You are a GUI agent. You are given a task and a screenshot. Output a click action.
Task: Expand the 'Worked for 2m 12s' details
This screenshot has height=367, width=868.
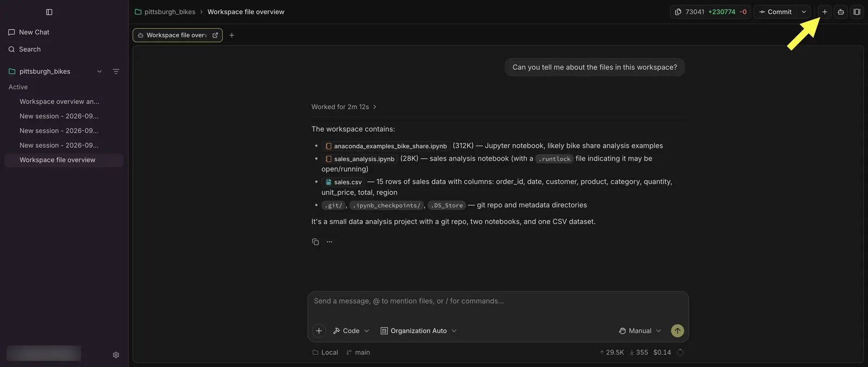tap(344, 107)
